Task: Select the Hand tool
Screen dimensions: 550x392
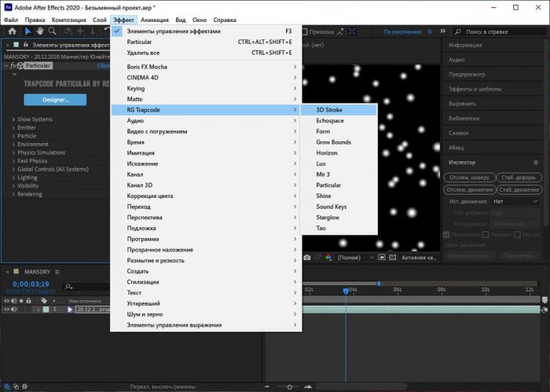Action: tap(40, 31)
